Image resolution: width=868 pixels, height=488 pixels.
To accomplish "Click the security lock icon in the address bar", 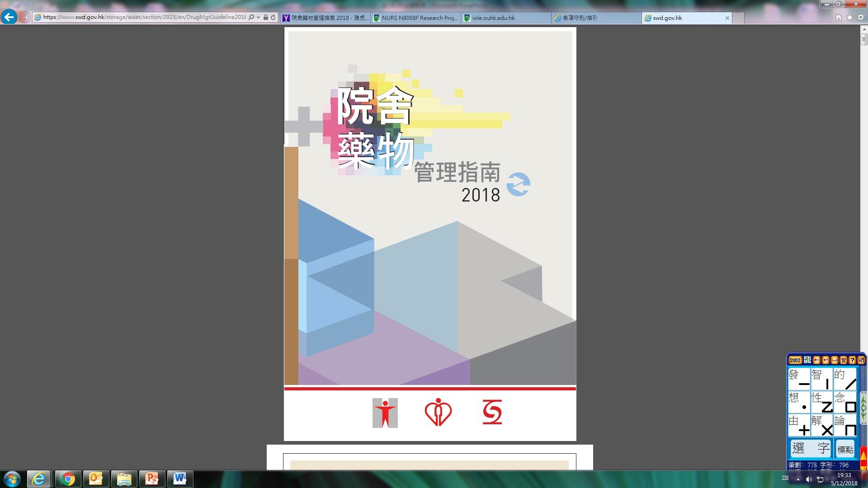I will tap(266, 18).
